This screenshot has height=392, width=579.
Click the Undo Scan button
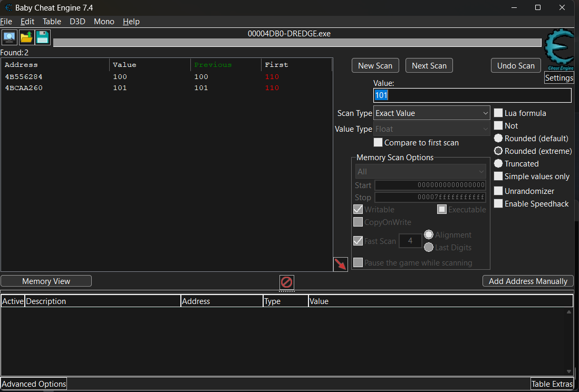pos(516,65)
